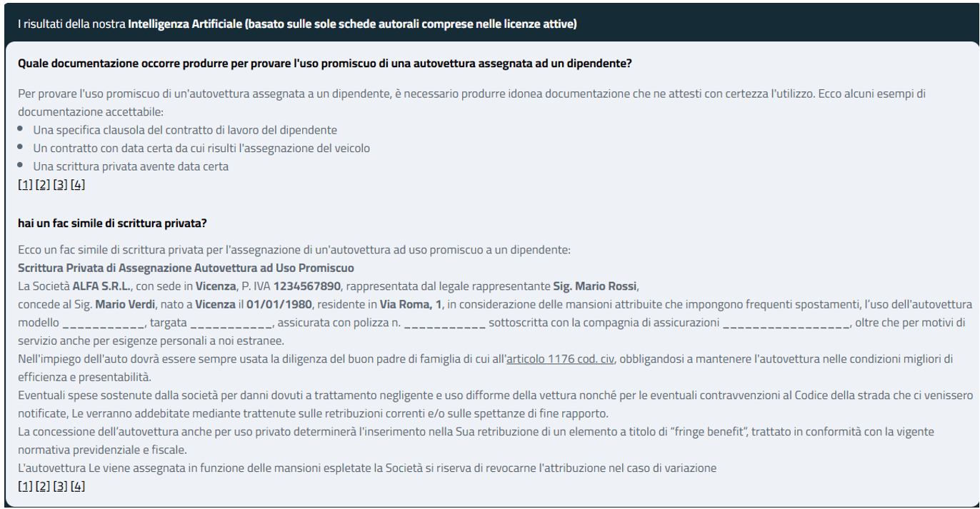The height and width of the screenshot is (509, 980).
Task: Click the bullet 'Un contratto con data certa'
Action: (x=201, y=148)
